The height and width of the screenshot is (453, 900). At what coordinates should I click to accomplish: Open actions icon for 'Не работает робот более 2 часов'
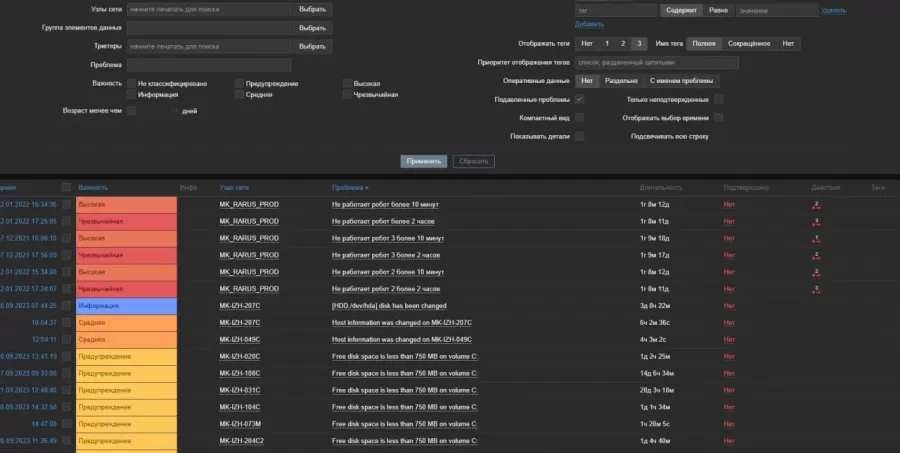(816, 221)
